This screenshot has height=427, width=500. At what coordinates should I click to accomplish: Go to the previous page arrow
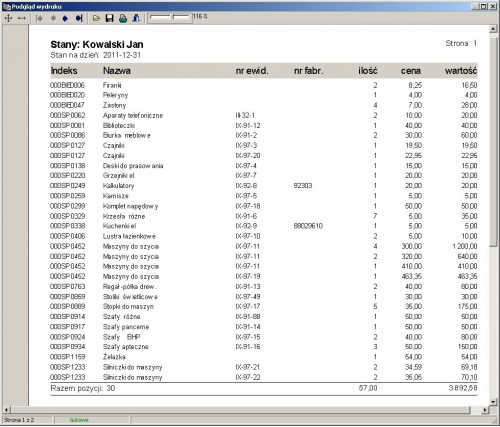click(53, 18)
